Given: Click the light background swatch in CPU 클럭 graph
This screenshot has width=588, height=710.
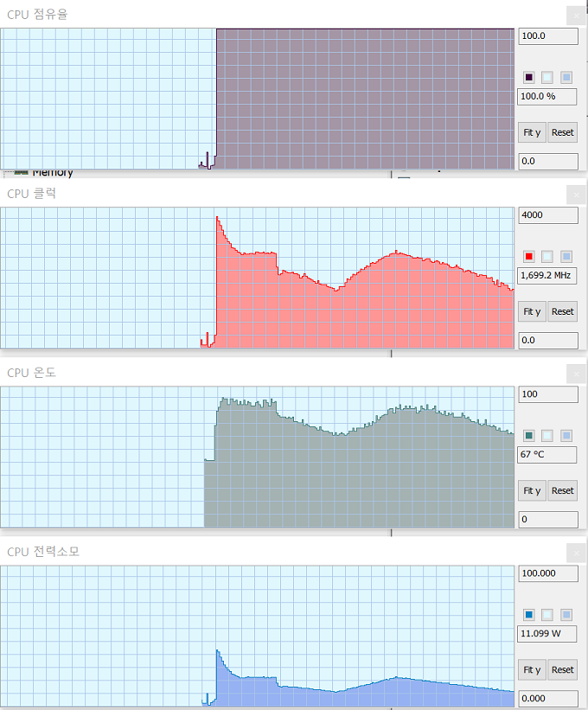Looking at the screenshot, I should tap(547, 257).
